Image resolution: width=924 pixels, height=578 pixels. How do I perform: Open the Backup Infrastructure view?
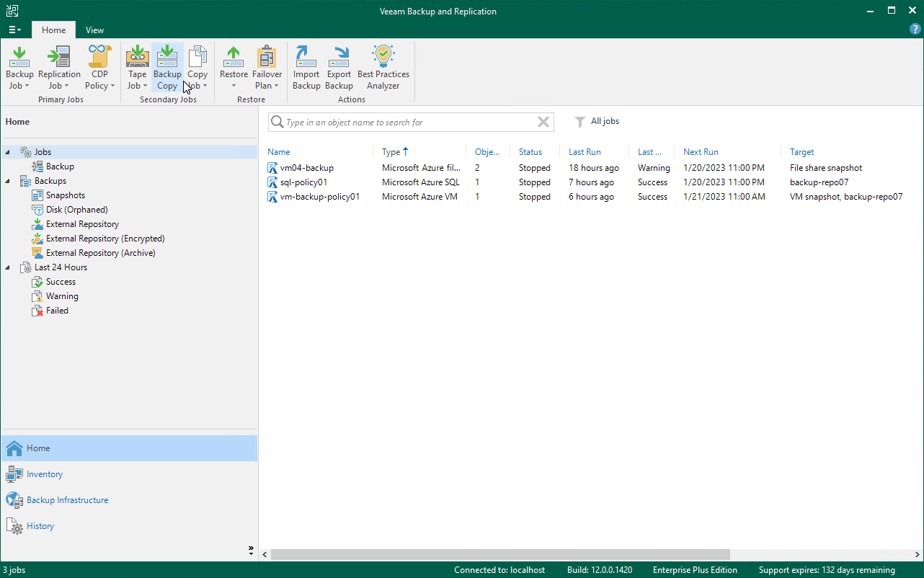[68, 500]
